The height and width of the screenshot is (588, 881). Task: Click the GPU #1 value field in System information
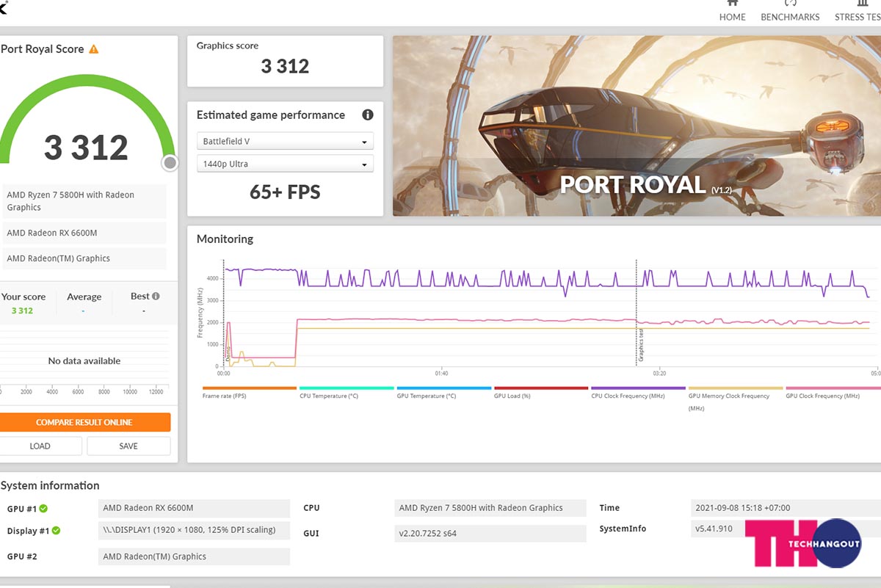click(194, 508)
